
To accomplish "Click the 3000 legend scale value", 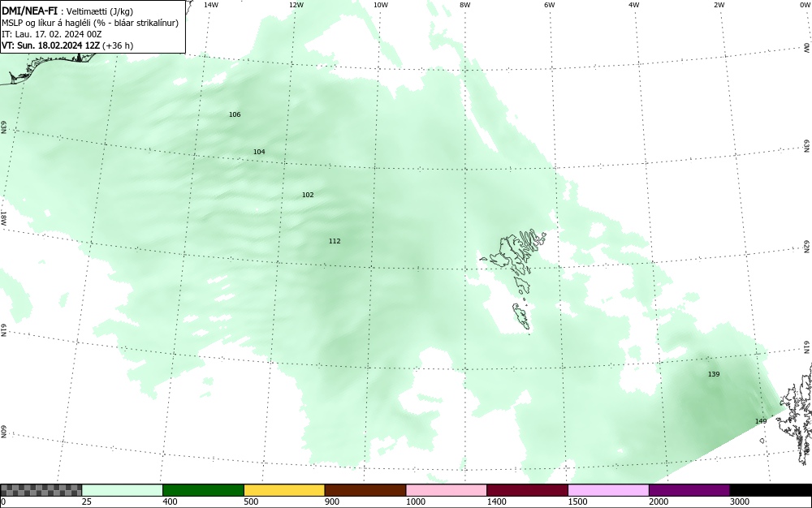I will [x=740, y=502].
